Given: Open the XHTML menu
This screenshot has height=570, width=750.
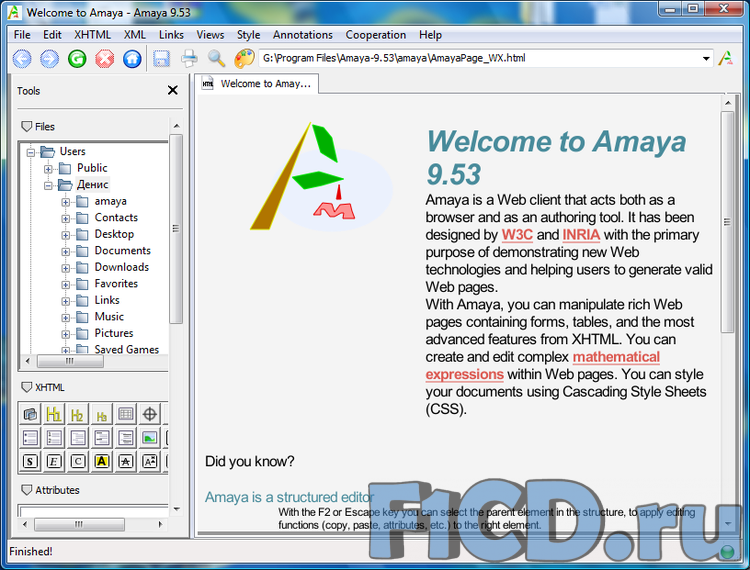Looking at the screenshot, I should [x=92, y=35].
